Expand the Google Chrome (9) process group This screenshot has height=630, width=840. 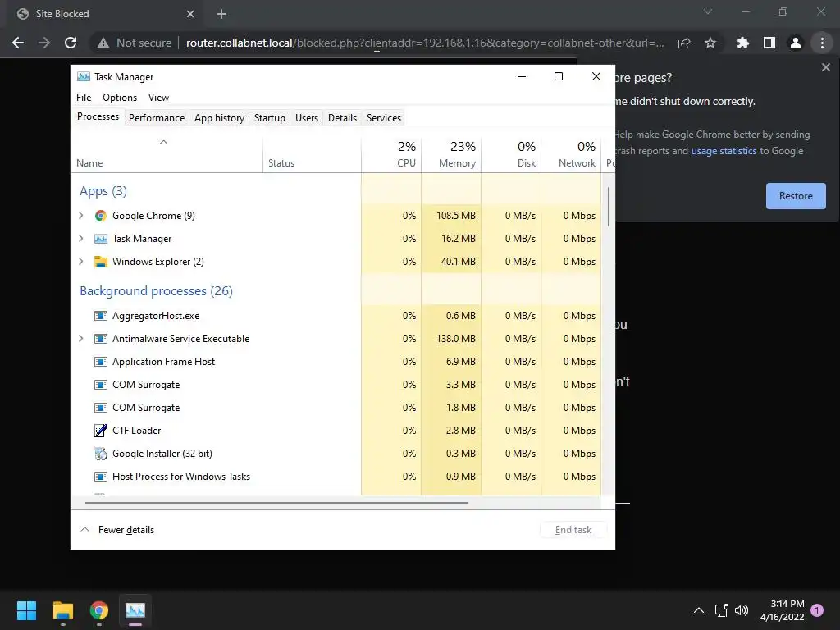(81, 216)
